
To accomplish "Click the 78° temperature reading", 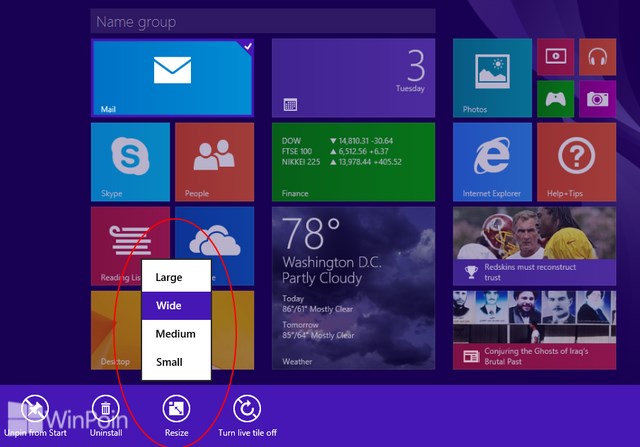I will click(311, 233).
